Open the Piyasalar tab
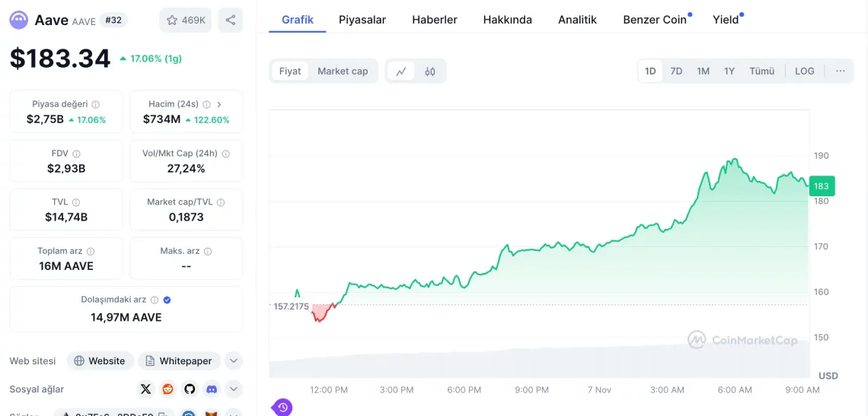This screenshot has height=416, width=868. [362, 20]
